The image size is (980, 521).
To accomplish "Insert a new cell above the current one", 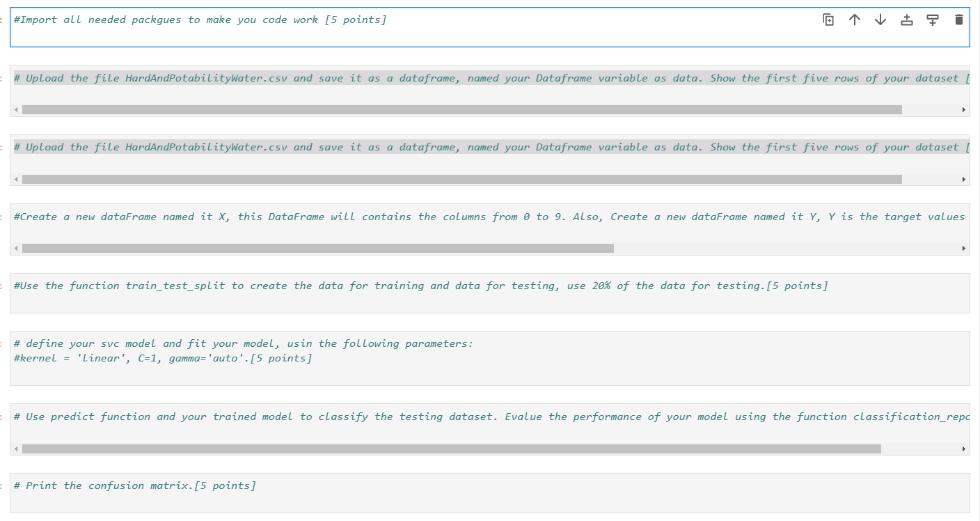I will click(x=906, y=20).
